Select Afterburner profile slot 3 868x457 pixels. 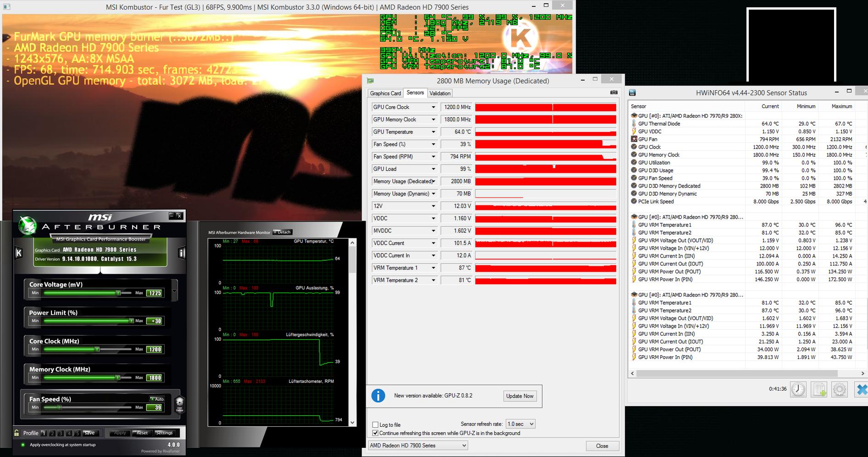[61, 433]
